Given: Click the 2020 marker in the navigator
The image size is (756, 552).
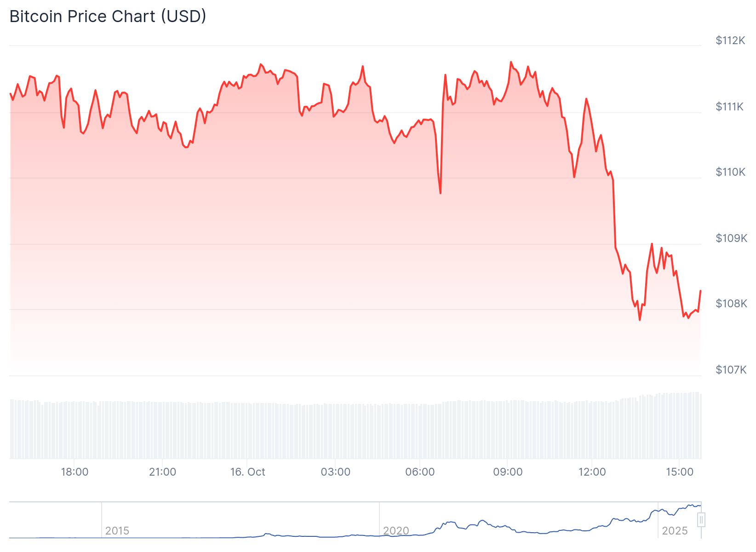Looking at the screenshot, I should (396, 531).
